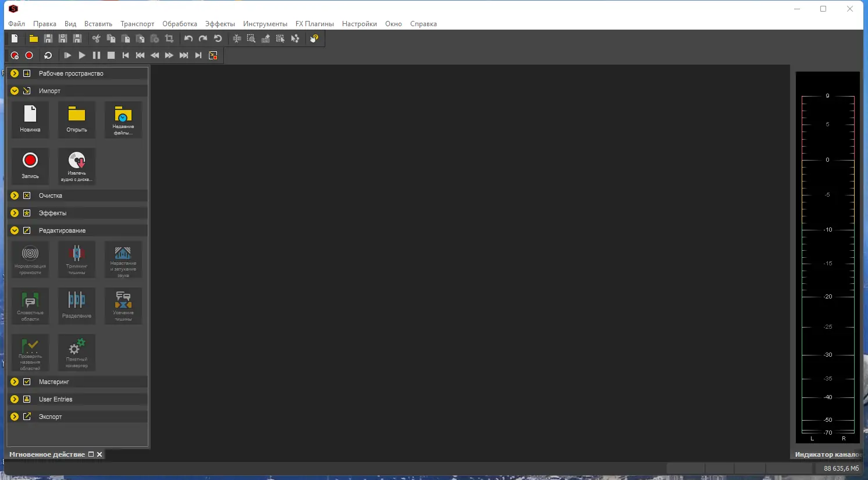Screen dimensions: 868x480
Task: Click the Cut scissors icon
Action: pyautogui.click(x=97, y=38)
